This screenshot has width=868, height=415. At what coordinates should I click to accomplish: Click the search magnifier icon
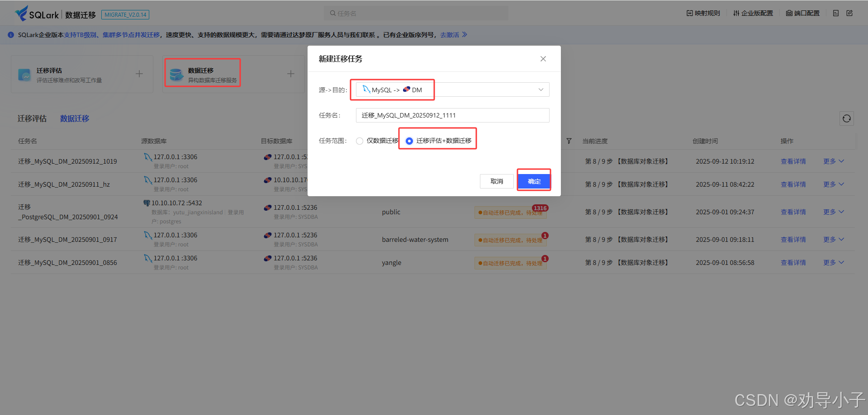tap(333, 13)
